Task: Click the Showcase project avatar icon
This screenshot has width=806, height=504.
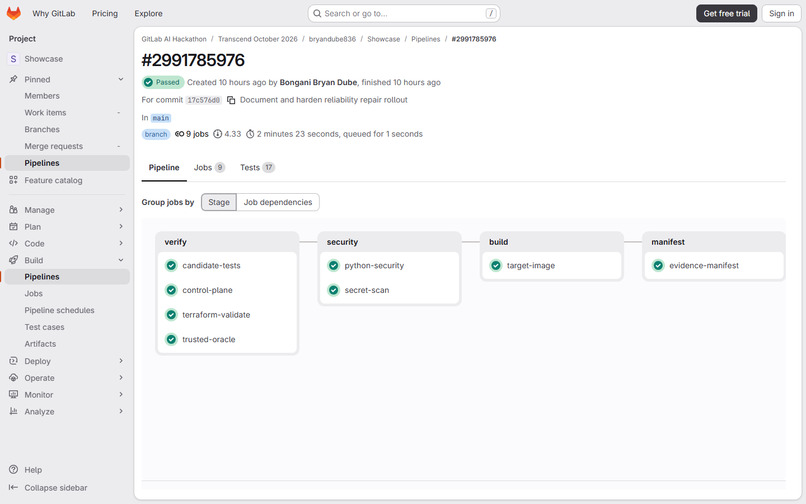Action: [13, 59]
